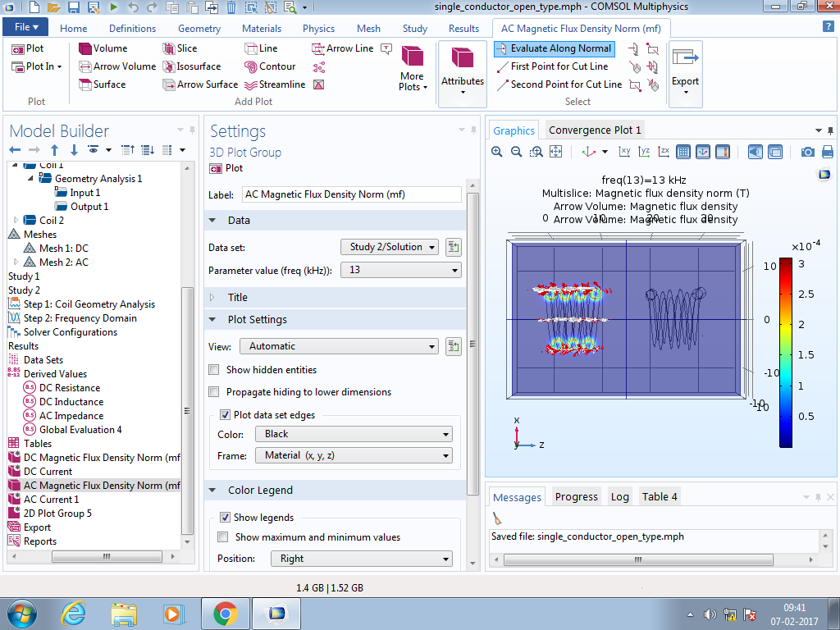Toggle Evaluate Along Normal

click(x=555, y=48)
